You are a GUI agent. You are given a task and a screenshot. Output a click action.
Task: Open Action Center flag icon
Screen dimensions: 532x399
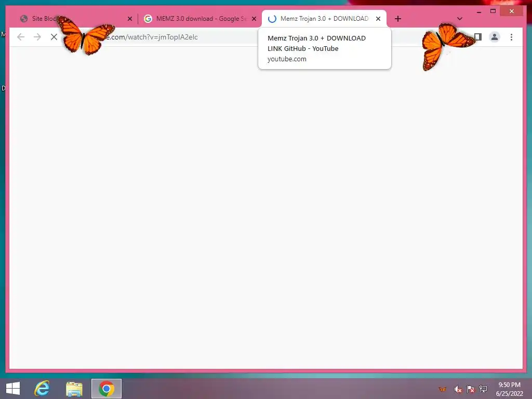(x=471, y=389)
